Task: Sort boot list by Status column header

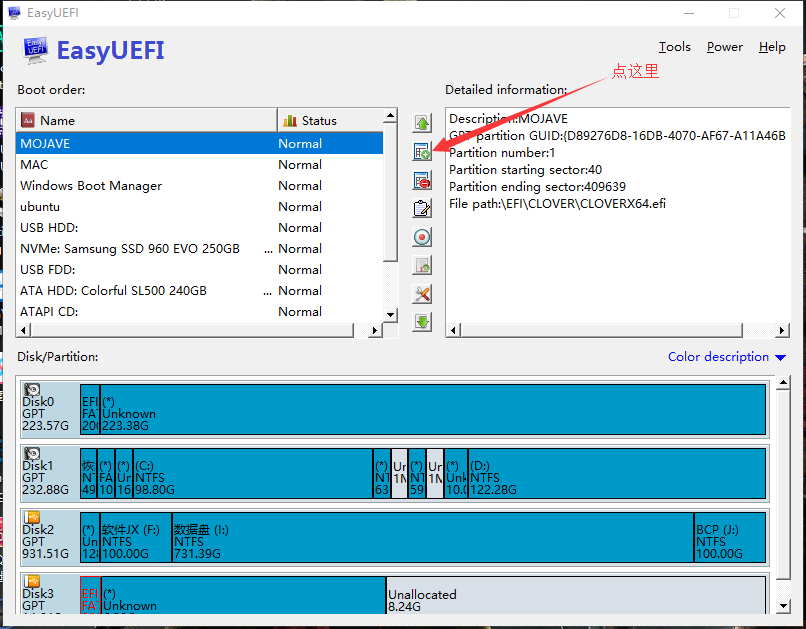Action: coord(330,120)
